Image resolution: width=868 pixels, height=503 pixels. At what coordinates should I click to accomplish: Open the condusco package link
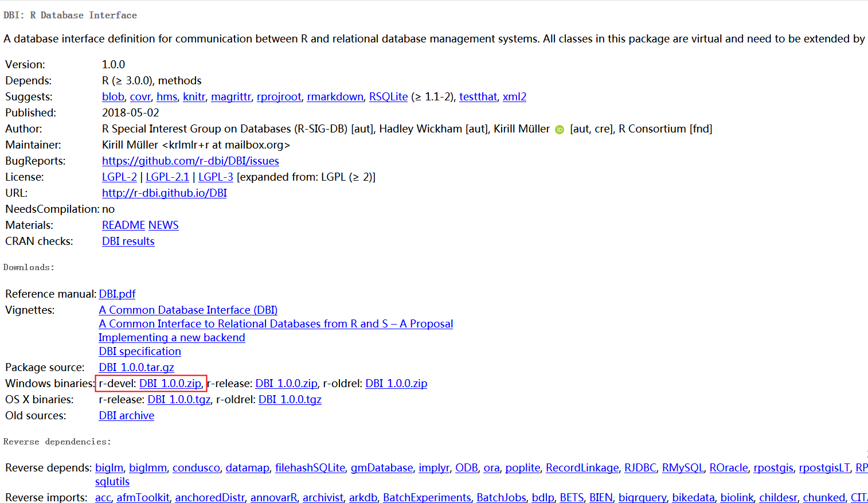pyautogui.click(x=196, y=468)
